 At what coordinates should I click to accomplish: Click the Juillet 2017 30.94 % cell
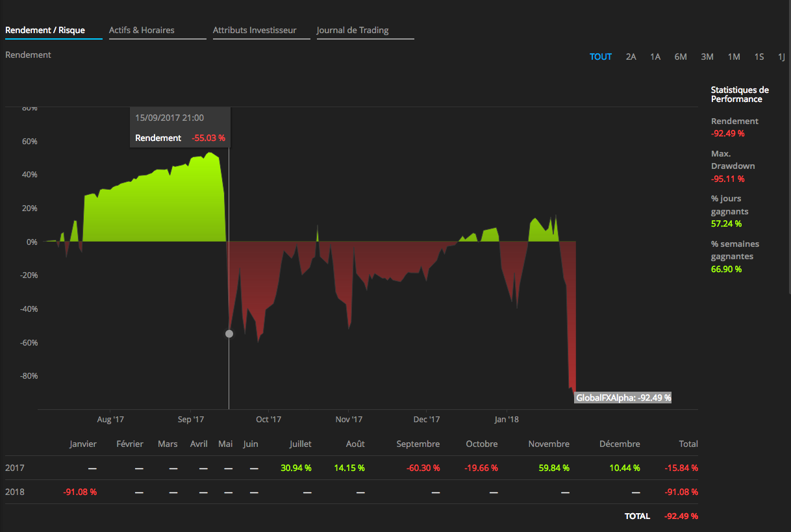296,468
